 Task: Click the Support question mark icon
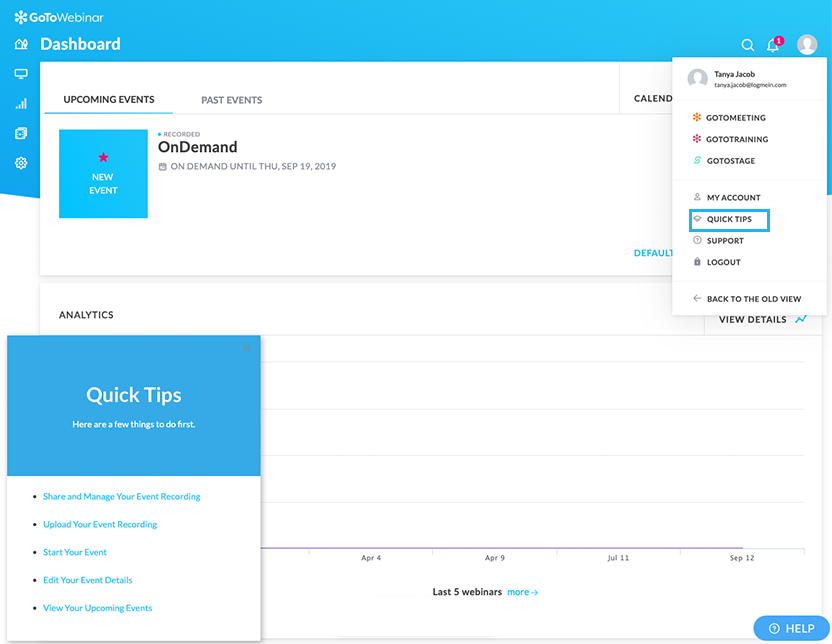(x=697, y=240)
